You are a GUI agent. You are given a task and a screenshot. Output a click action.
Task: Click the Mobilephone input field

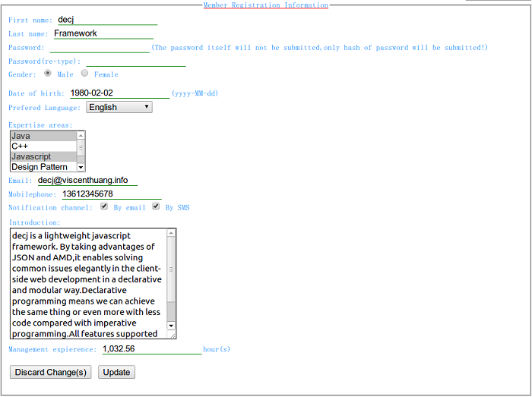click(x=112, y=194)
